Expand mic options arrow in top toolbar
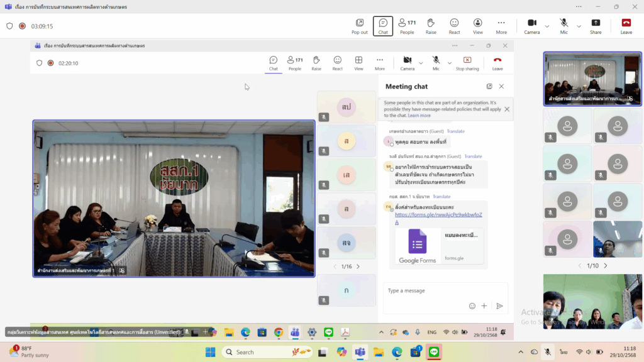 coord(579,26)
